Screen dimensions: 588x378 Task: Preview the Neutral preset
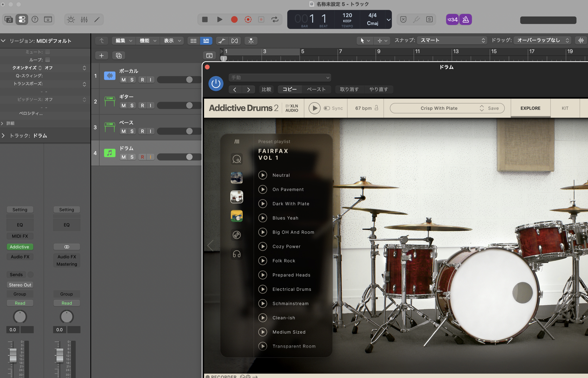[x=263, y=175]
